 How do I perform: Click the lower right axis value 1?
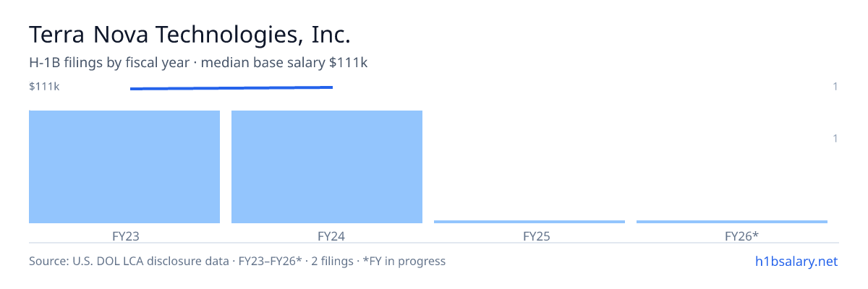pos(835,138)
